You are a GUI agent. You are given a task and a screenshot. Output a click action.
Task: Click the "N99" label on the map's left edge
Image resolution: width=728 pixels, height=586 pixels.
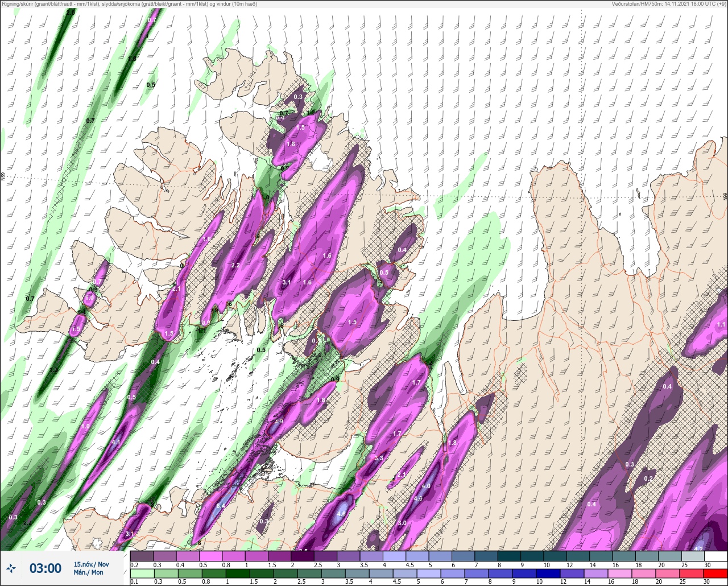[x=3, y=177]
